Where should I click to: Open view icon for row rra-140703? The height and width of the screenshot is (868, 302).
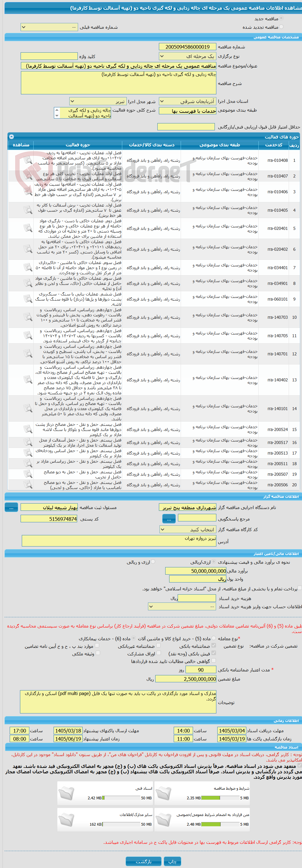28,317
